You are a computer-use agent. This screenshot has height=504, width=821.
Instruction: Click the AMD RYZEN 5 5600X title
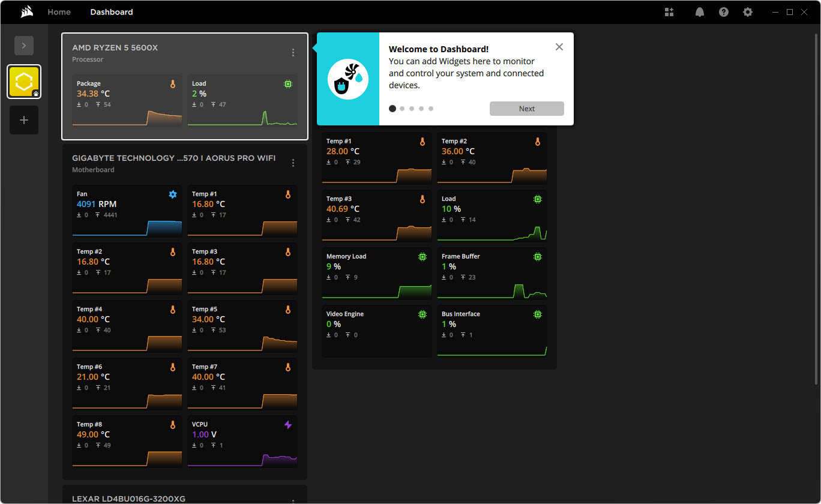coord(115,47)
